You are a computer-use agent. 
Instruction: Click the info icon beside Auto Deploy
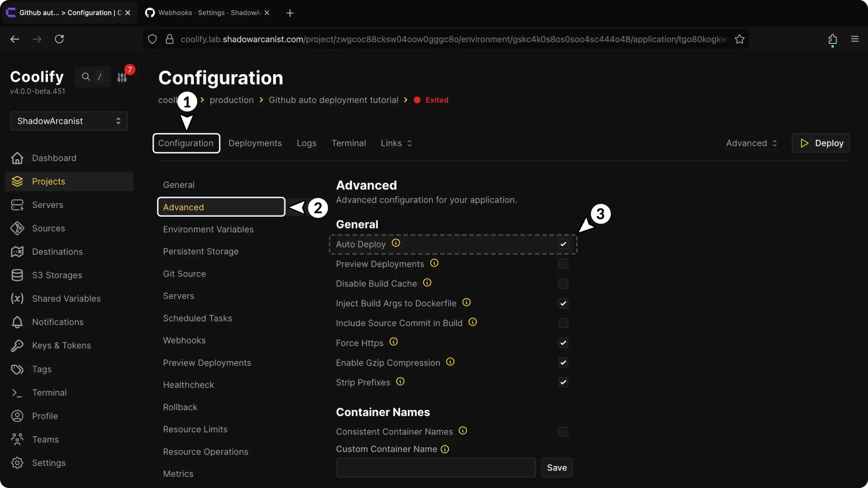click(x=396, y=243)
